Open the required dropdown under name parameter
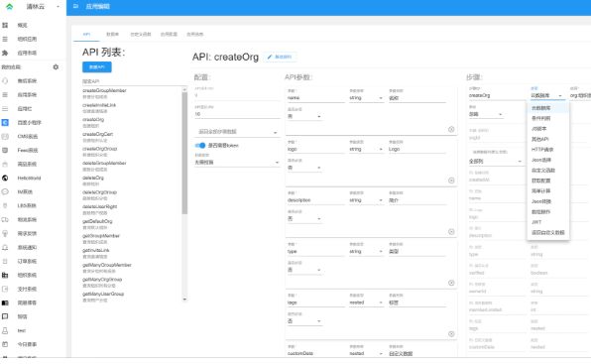Viewport: 591px width, 364px height. click(x=304, y=116)
